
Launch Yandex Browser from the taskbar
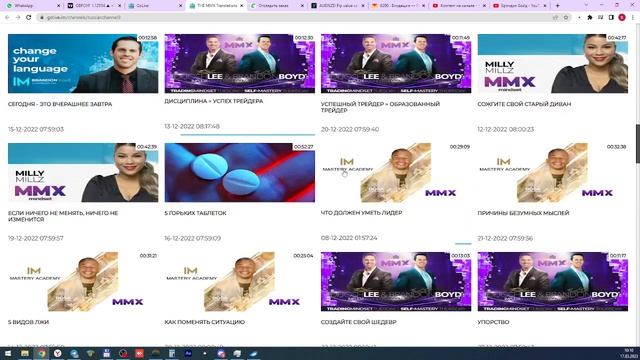point(58,353)
